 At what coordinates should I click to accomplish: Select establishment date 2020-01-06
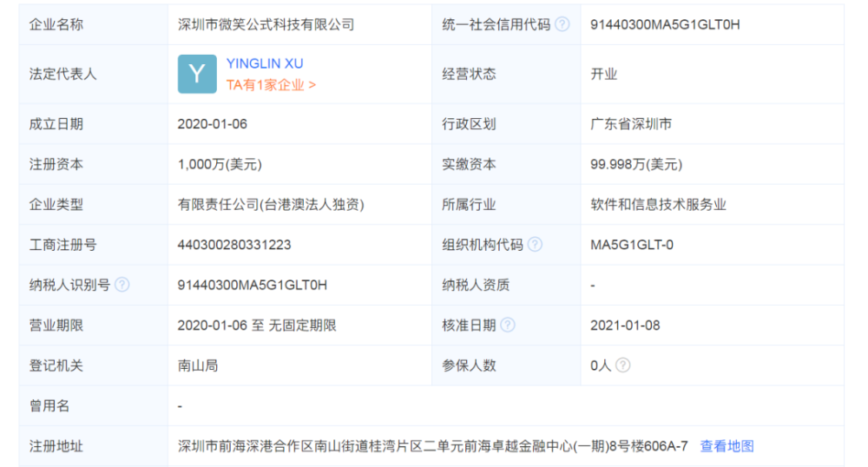[x=212, y=124]
